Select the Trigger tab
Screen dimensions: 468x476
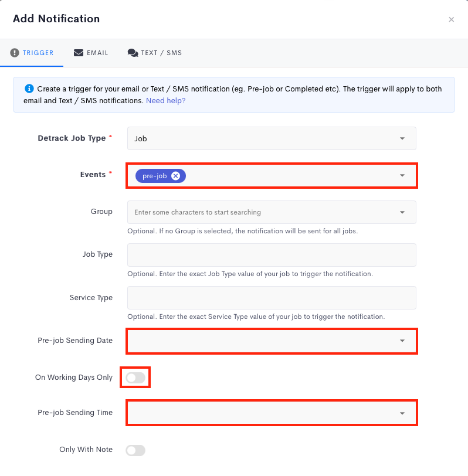(x=32, y=53)
